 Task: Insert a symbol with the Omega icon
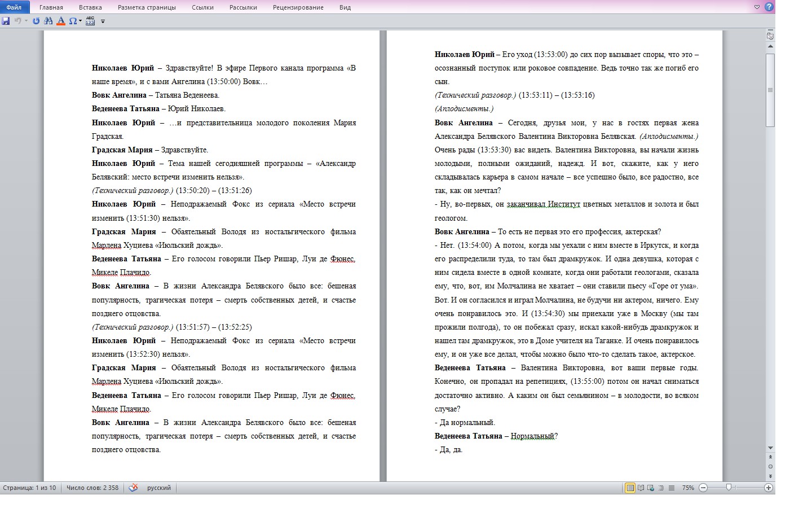coord(73,21)
